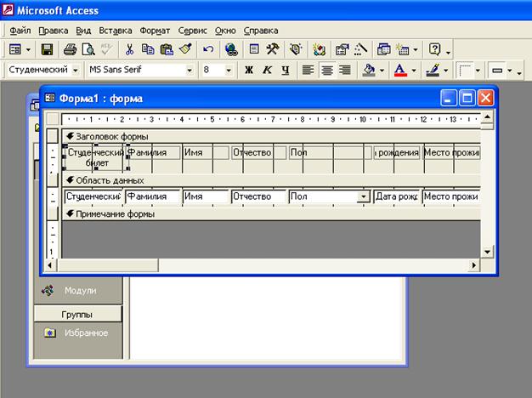
Task: Print the form using the printer icon
Action: coord(70,49)
